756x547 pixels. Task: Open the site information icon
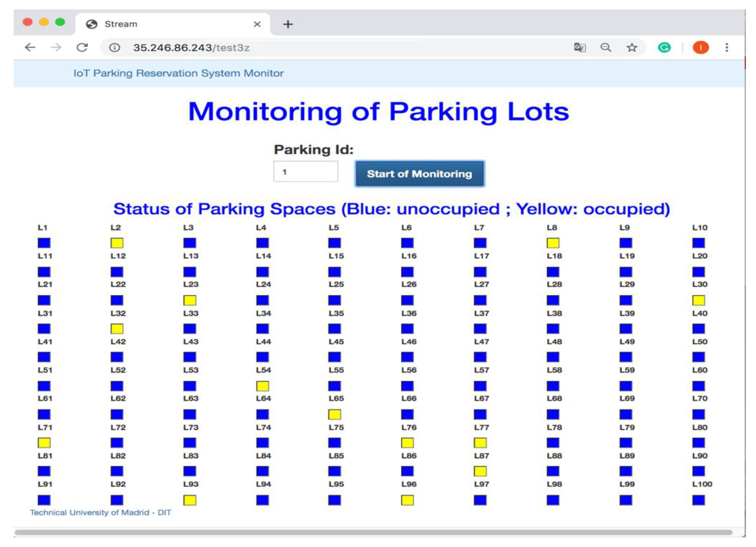114,48
